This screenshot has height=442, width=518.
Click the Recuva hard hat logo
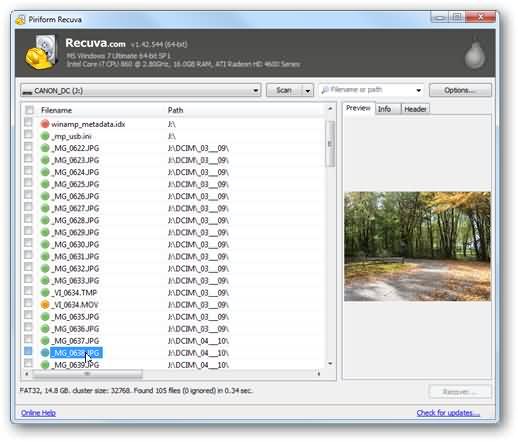(41, 53)
